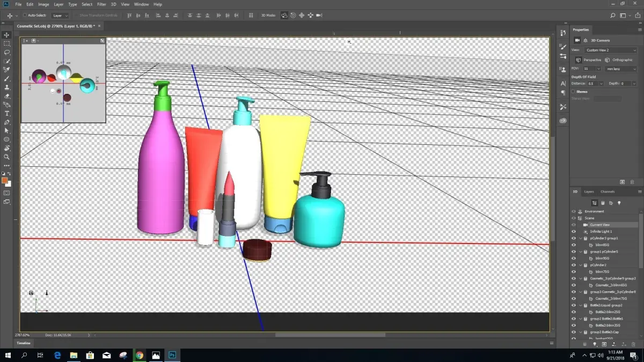
Task: Select the Pen tool
Action: pyautogui.click(x=6, y=122)
